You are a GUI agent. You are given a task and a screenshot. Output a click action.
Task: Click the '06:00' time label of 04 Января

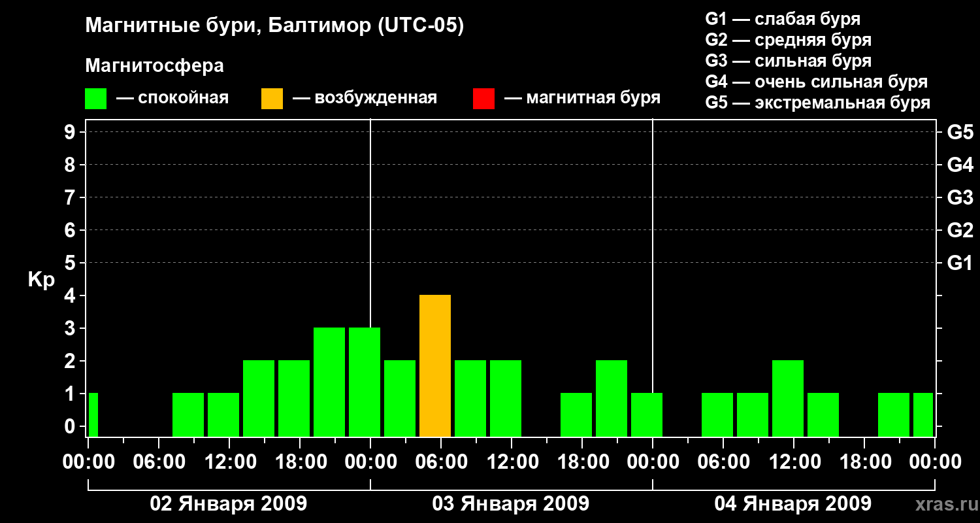coord(723,462)
